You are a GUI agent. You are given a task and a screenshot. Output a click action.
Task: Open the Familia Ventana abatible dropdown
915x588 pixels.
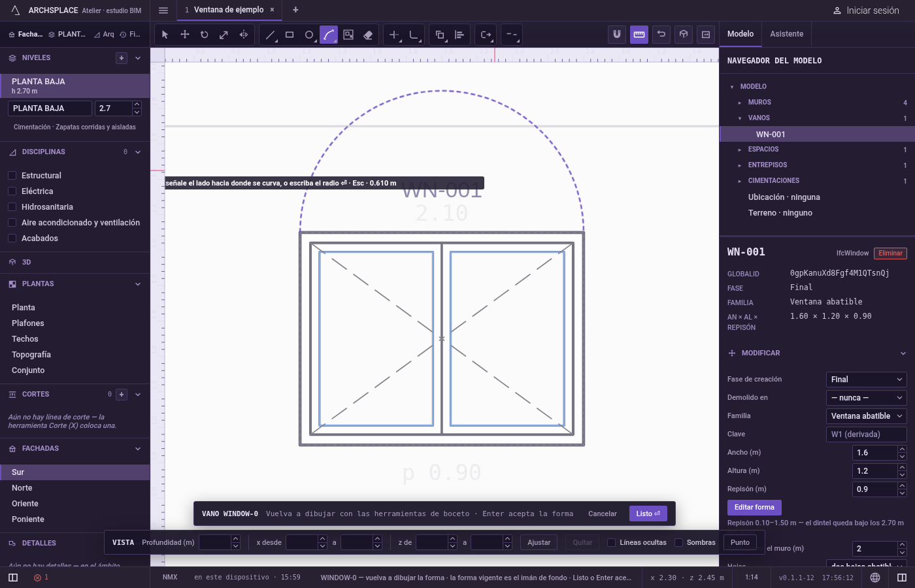(x=867, y=416)
